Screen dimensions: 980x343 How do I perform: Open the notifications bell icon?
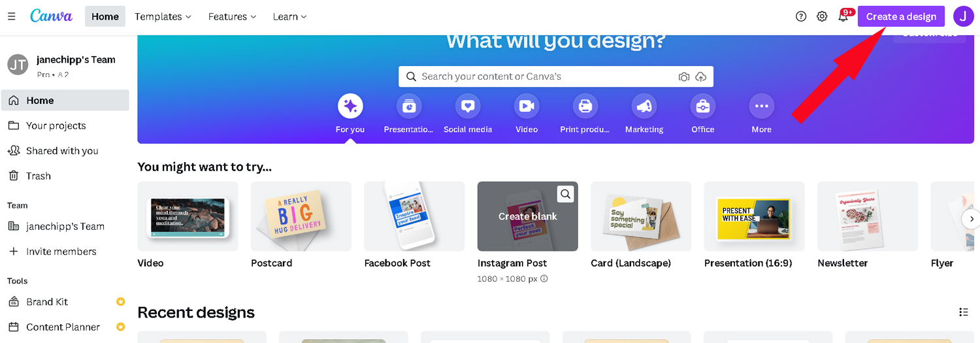[x=843, y=16]
